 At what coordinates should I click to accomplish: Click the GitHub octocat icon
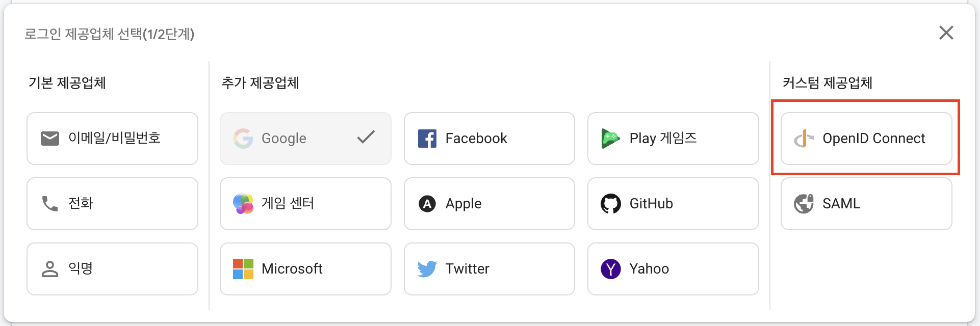[611, 204]
